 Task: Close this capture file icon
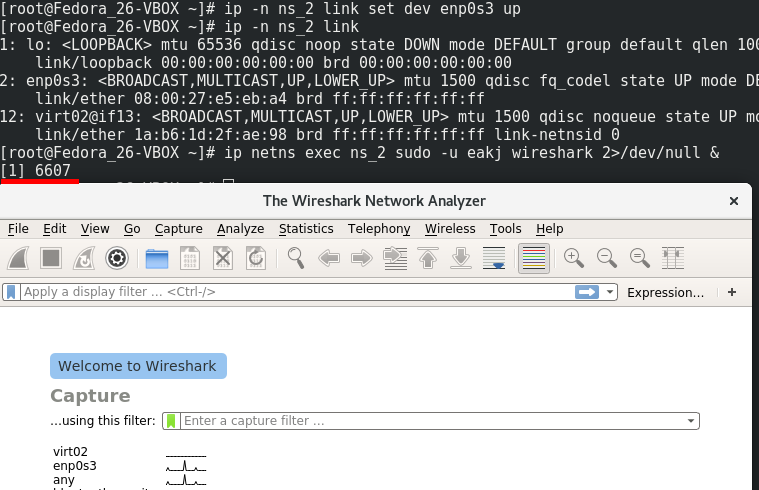tap(223, 258)
